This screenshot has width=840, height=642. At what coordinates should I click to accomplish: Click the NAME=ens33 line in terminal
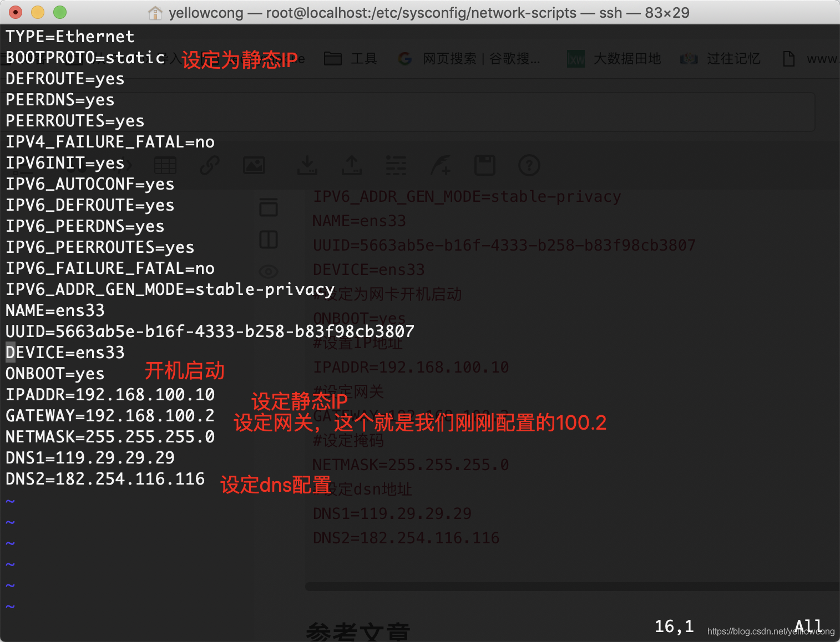tap(55, 310)
